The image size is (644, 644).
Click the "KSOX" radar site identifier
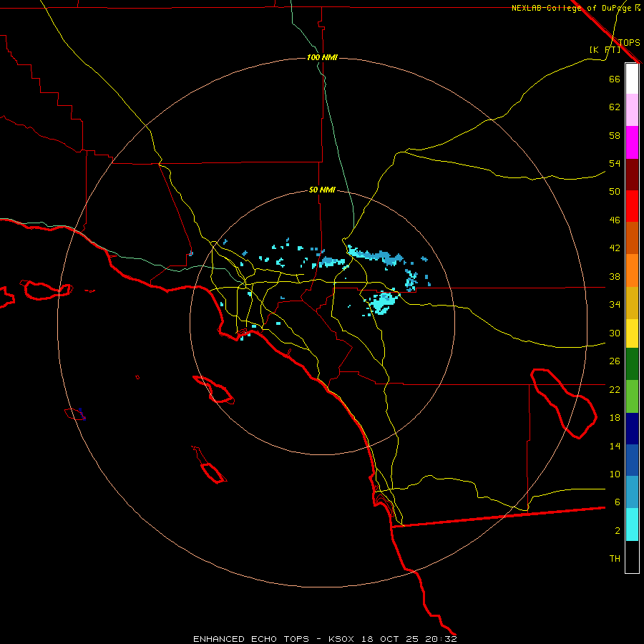tap(341, 639)
